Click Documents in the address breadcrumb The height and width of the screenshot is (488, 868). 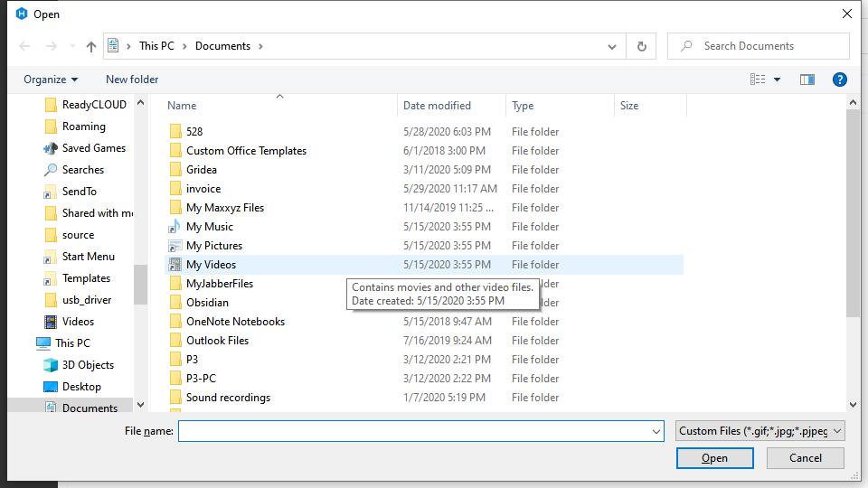pos(222,46)
